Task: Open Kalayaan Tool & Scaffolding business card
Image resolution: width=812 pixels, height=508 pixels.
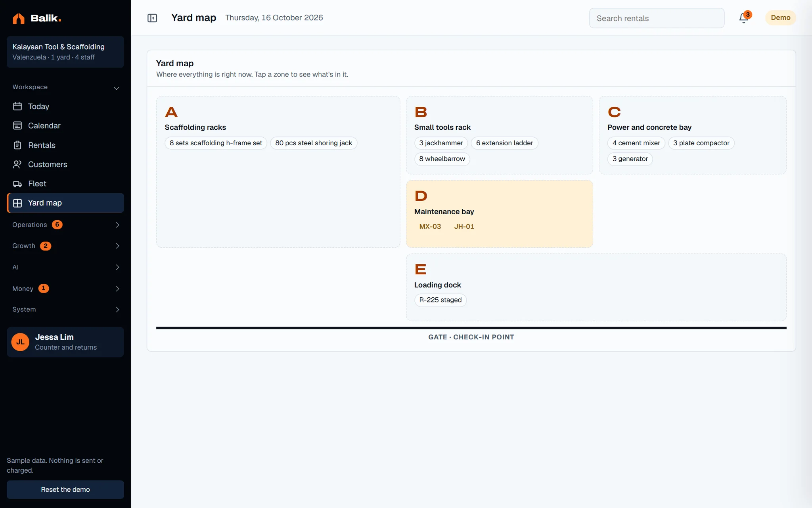Action: point(65,52)
